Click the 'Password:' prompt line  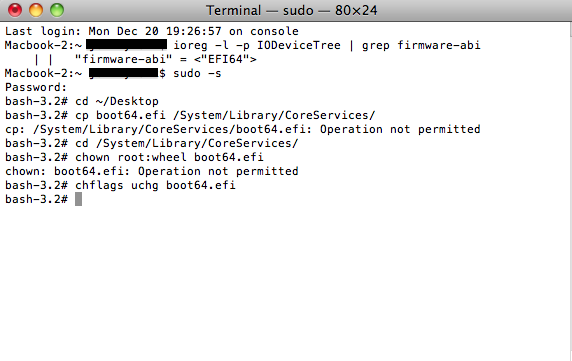click(36, 88)
